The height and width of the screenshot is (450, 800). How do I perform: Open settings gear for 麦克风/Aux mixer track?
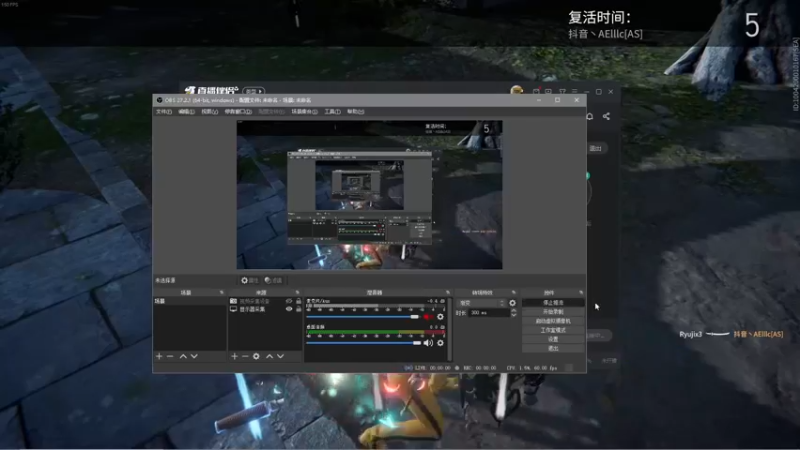[440, 317]
